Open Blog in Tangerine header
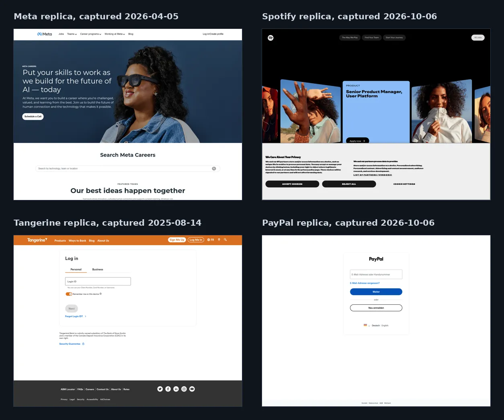504x420 pixels. (x=92, y=241)
